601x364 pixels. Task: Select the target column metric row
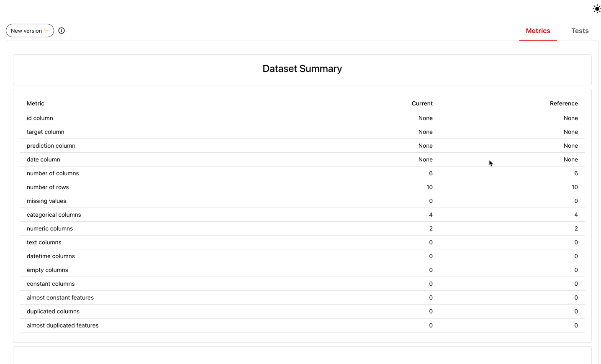[x=45, y=132]
